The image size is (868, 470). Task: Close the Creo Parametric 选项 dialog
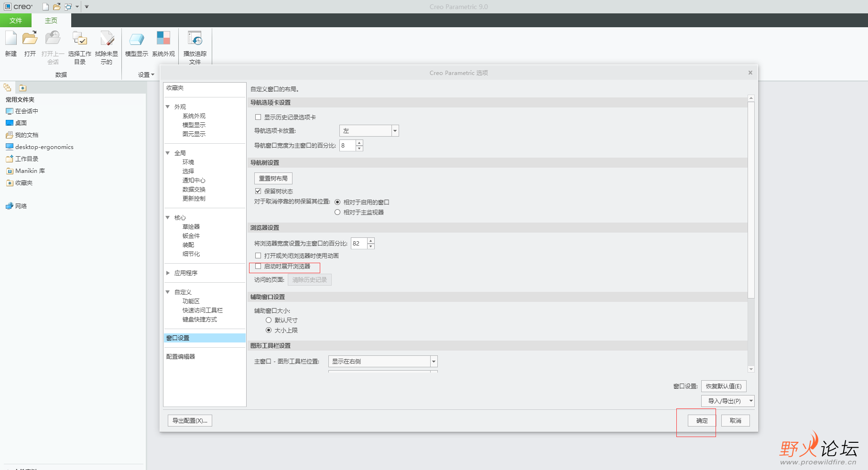point(750,73)
